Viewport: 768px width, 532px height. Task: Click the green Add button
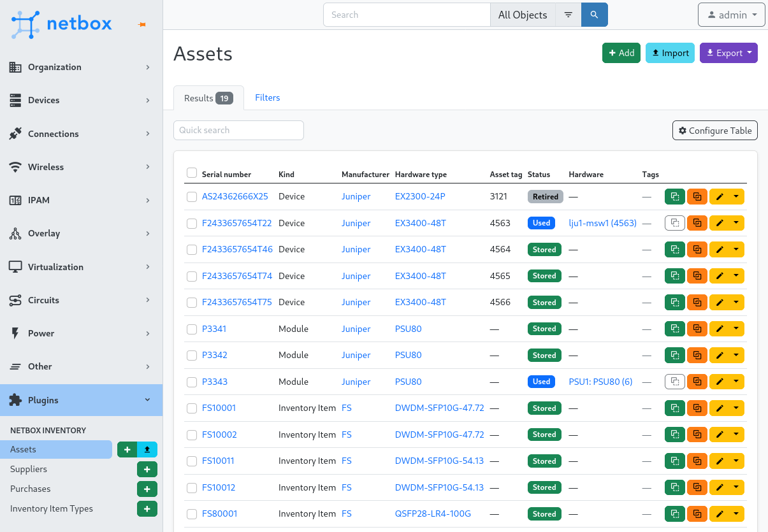coord(621,53)
